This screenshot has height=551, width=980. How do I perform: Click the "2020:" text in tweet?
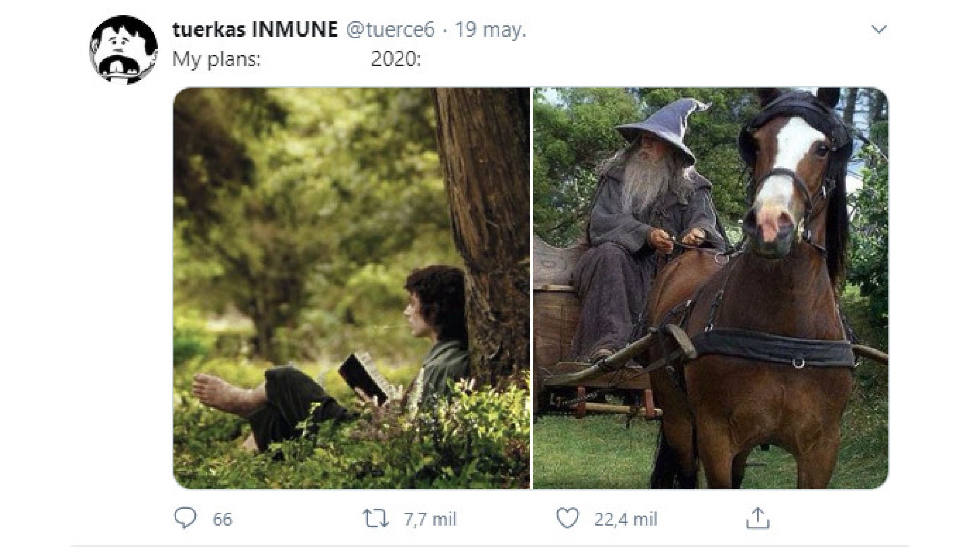coord(396,59)
